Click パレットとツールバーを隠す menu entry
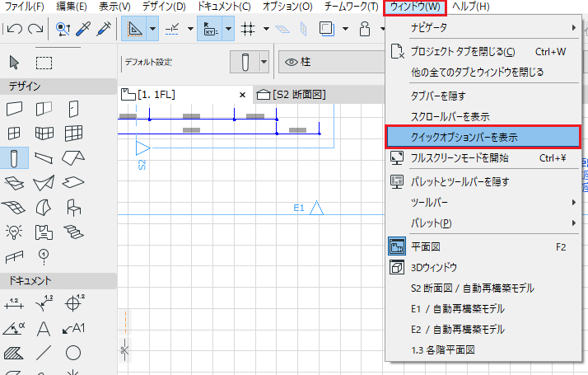Viewport: 588px width, 375px height. [483, 181]
